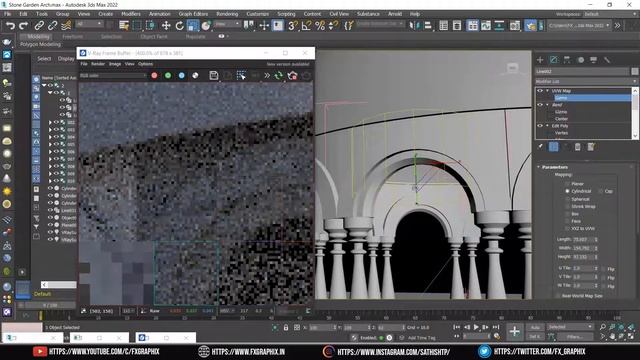Open the Modify tab in command panel

[x=553, y=60]
